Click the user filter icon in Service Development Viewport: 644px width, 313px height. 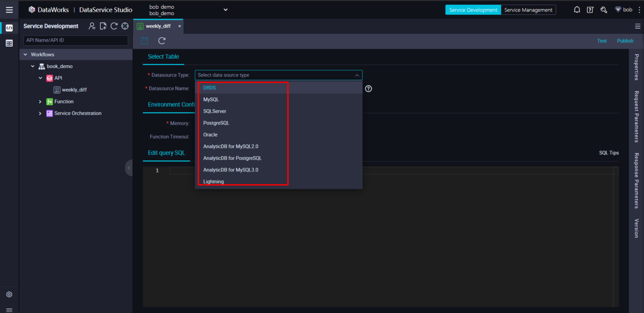click(92, 26)
